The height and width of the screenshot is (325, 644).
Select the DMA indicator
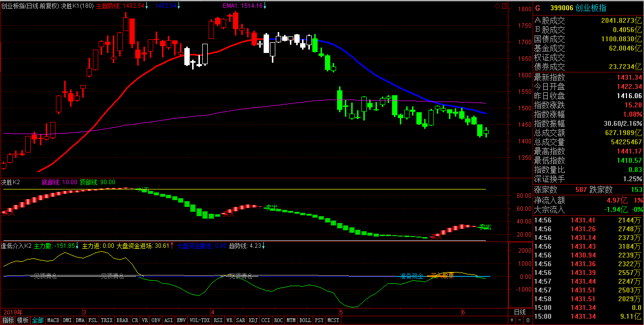[x=80, y=321]
